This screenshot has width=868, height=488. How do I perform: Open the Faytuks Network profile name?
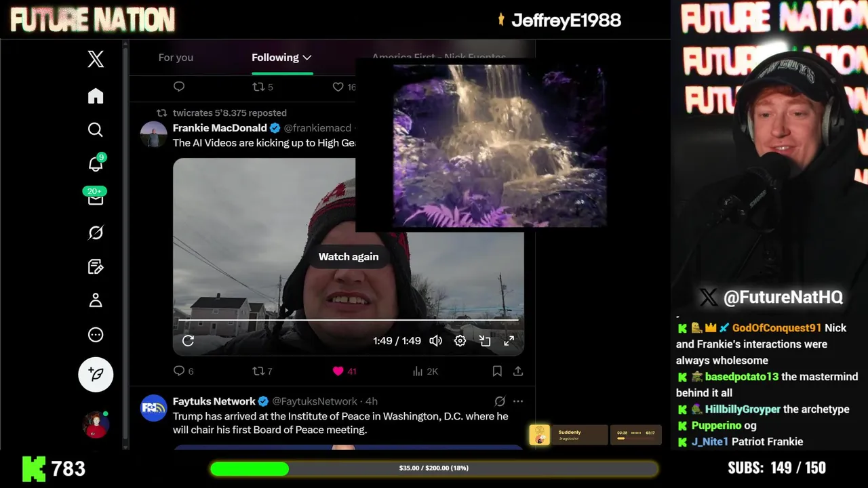point(214,401)
